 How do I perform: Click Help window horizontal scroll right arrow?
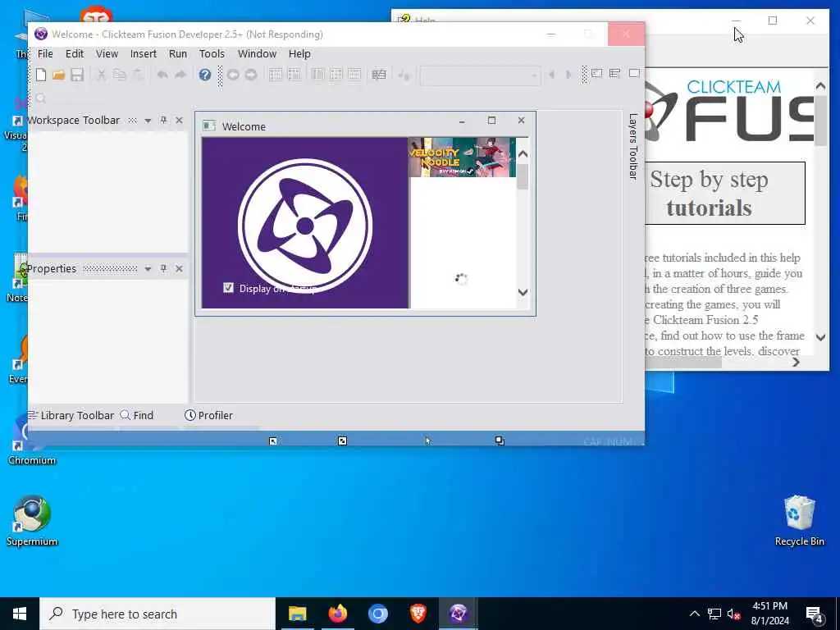pos(796,362)
